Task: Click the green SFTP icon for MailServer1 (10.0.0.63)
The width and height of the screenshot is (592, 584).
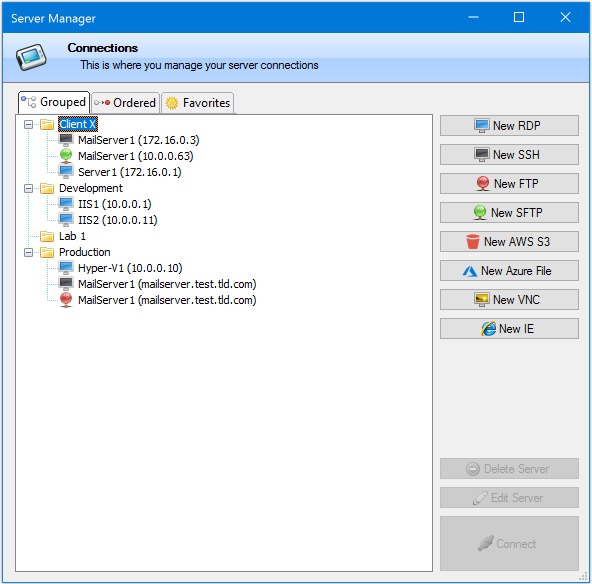Action: point(66,156)
